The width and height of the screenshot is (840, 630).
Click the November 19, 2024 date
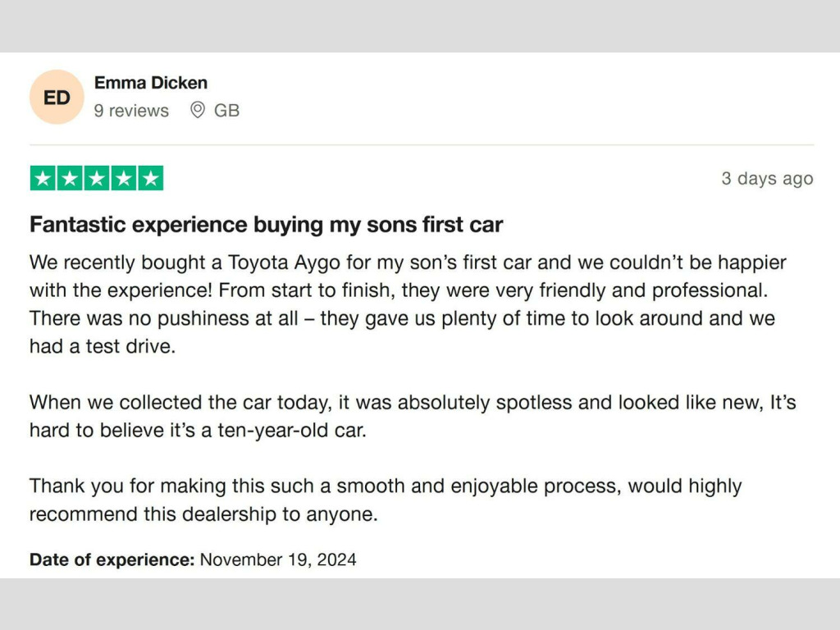[278, 559]
